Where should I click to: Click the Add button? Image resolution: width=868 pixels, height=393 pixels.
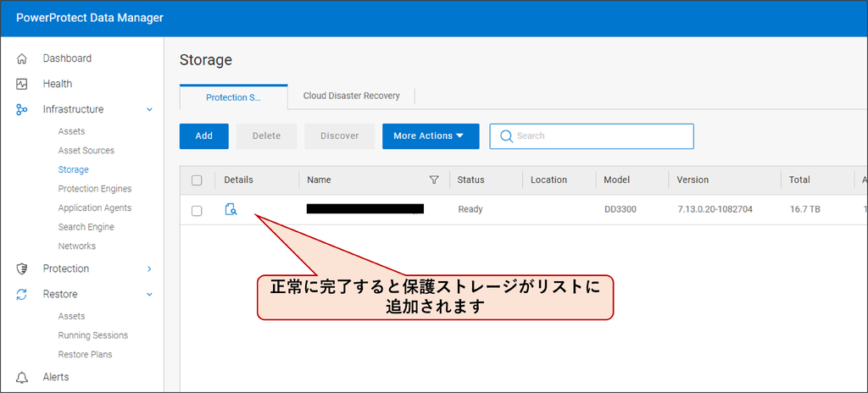(203, 136)
